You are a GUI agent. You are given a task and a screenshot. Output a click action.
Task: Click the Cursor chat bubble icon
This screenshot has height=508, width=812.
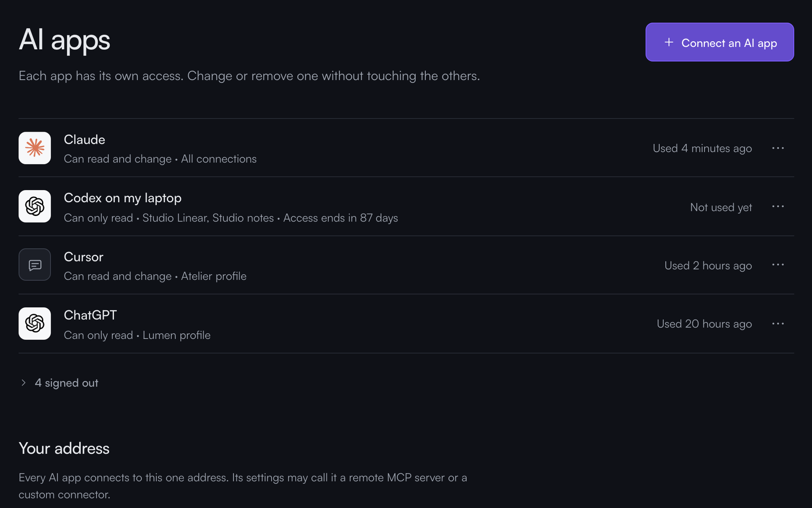[35, 265]
